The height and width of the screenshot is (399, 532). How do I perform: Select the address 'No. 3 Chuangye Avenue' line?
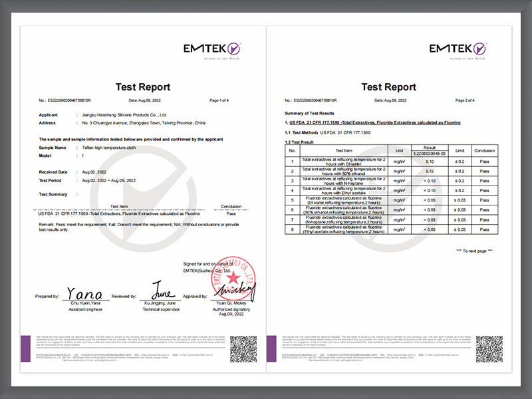click(144, 123)
